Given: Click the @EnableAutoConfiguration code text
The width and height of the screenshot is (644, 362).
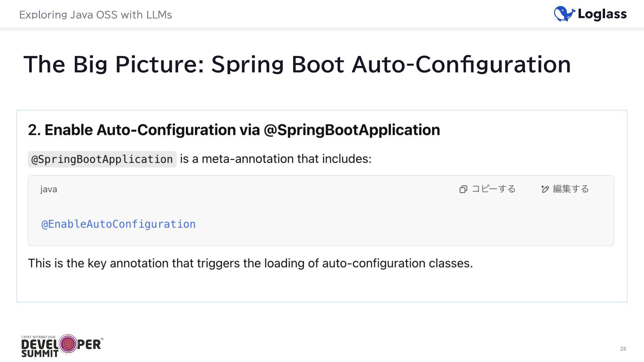Looking at the screenshot, I should tap(118, 224).
